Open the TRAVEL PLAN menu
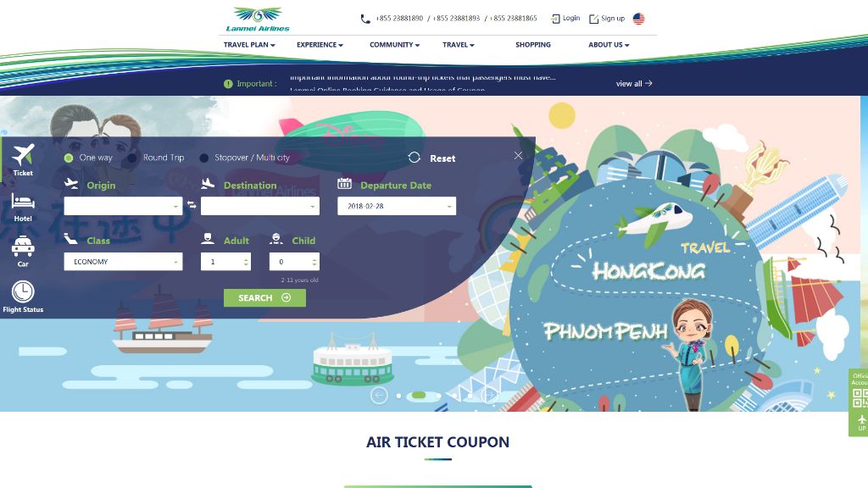This screenshot has width=868, height=488. pos(249,45)
